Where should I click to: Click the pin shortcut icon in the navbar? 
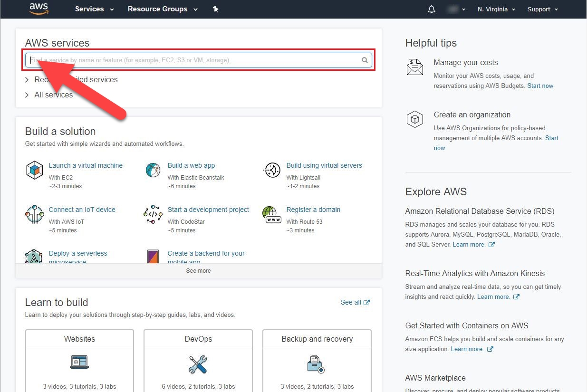(215, 9)
